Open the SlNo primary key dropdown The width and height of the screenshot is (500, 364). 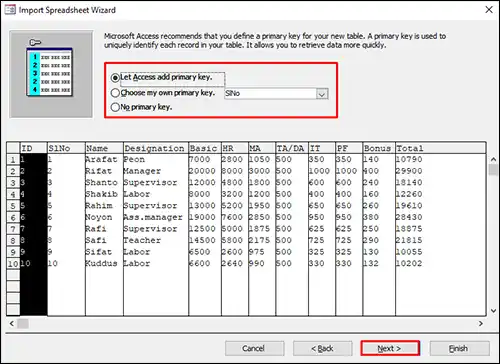click(x=322, y=94)
